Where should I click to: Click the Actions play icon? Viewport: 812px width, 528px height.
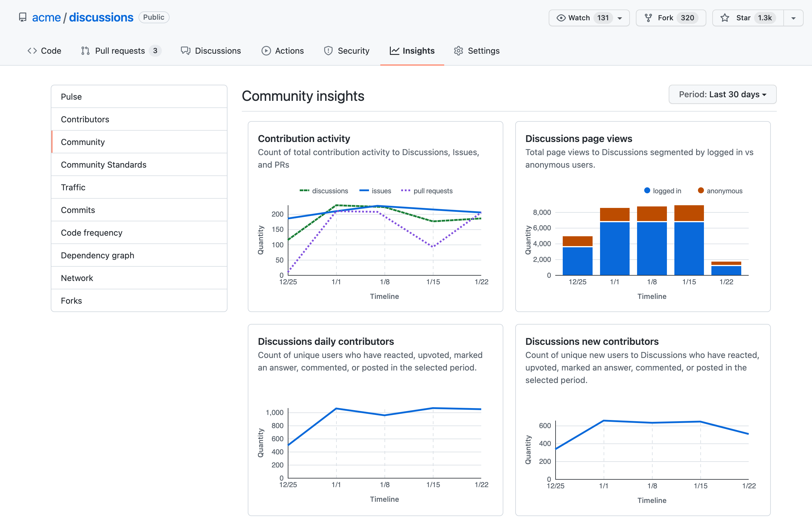(x=266, y=51)
